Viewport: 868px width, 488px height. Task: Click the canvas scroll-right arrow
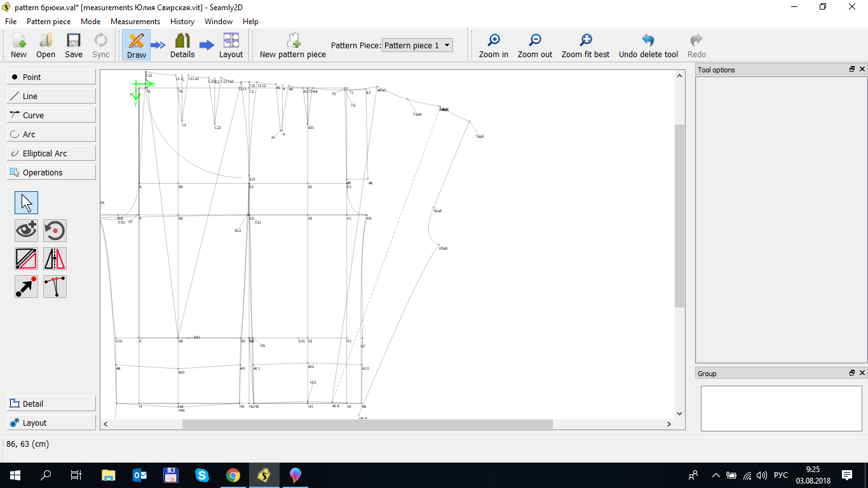[669, 424]
